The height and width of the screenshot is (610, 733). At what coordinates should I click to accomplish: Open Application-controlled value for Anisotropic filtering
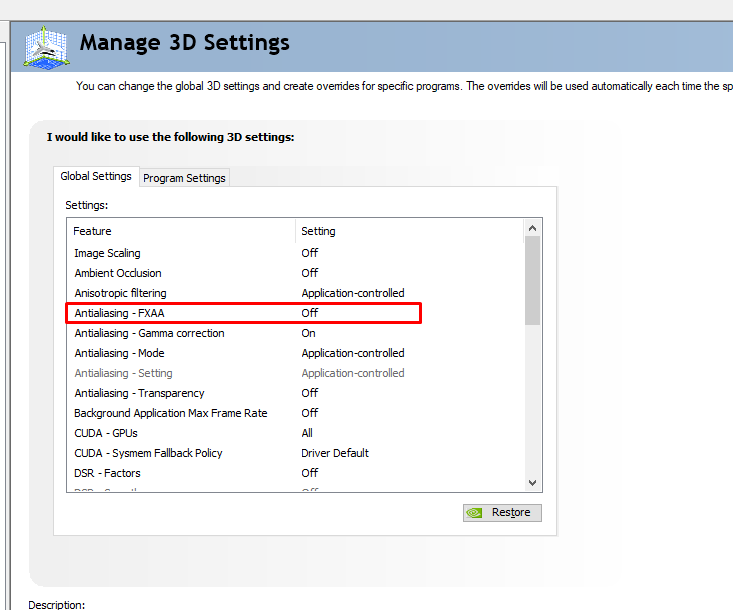353,293
